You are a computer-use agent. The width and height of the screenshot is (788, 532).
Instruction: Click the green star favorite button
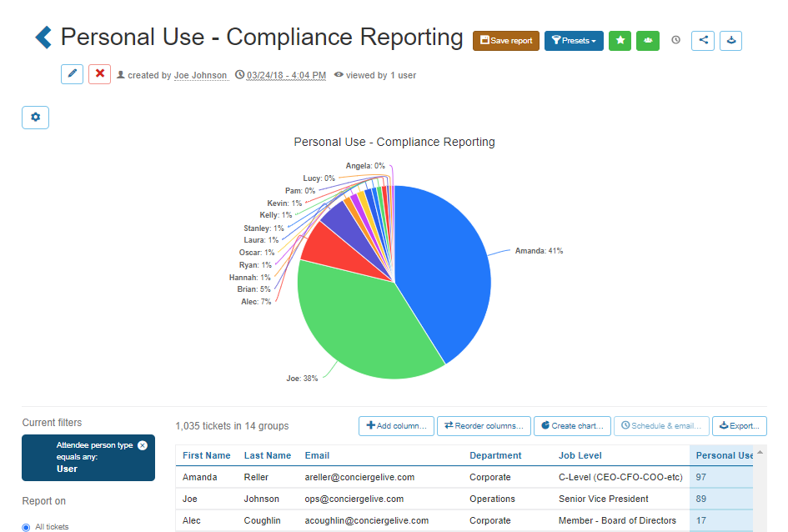(620, 40)
